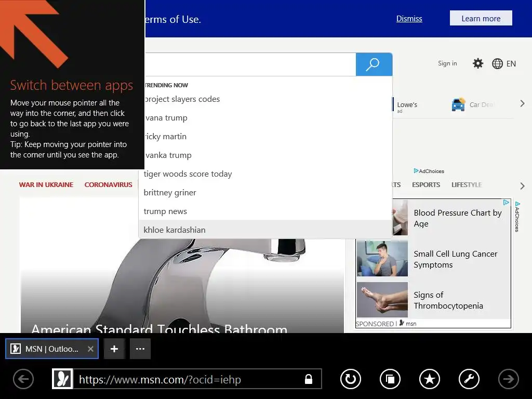Click the padlock security icon

pyautogui.click(x=309, y=379)
